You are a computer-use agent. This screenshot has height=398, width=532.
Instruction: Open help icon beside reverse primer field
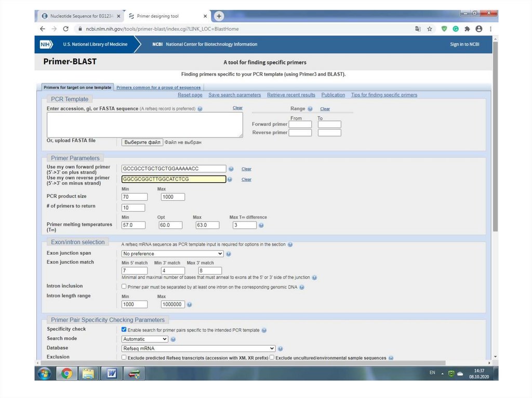(x=230, y=180)
